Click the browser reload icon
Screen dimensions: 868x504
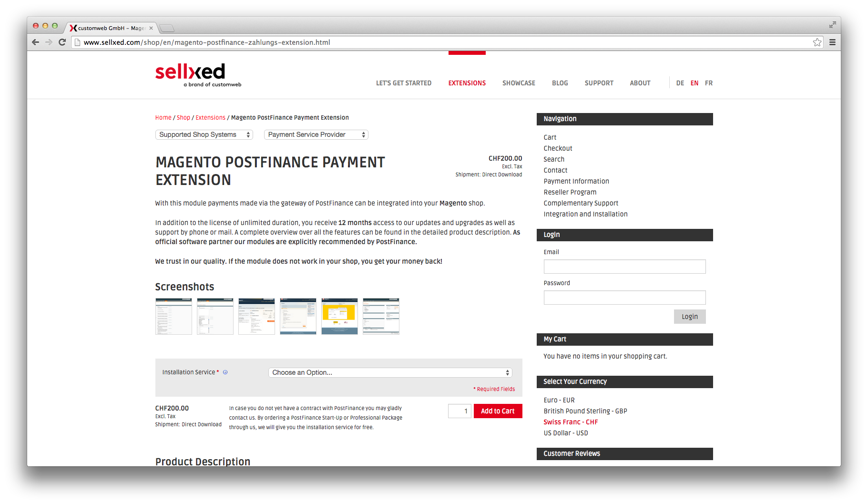coord(62,42)
